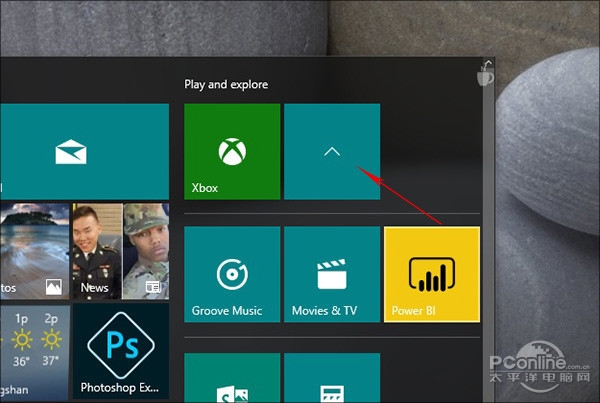This screenshot has height=403, width=600.
Task: Click the News label text
Action: [95, 288]
